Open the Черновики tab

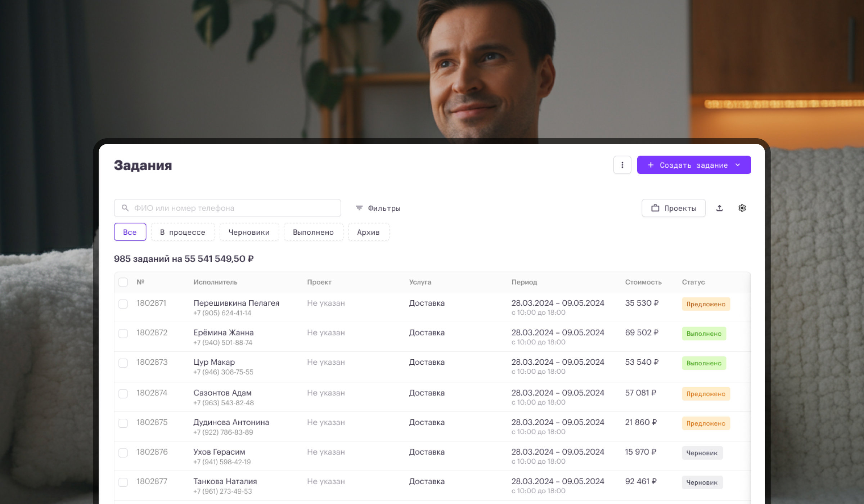[249, 232]
